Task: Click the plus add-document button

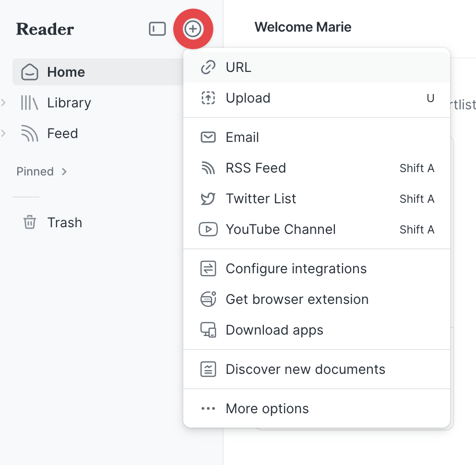Action: (x=193, y=29)
